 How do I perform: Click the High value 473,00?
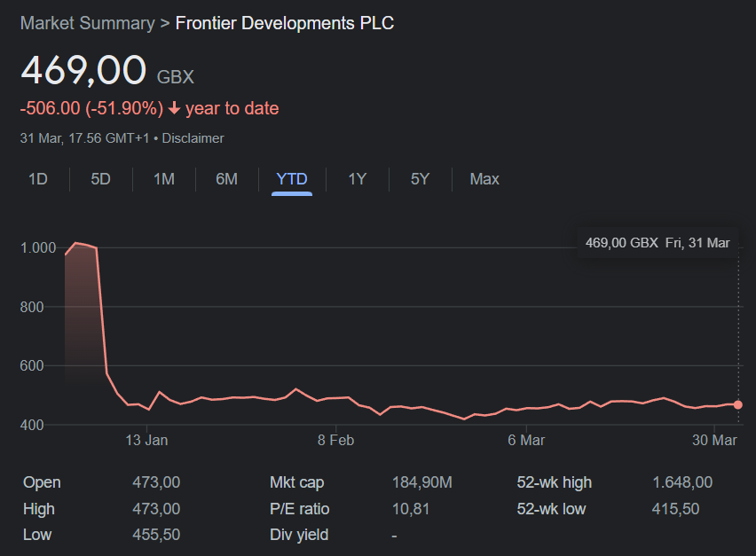156,509
